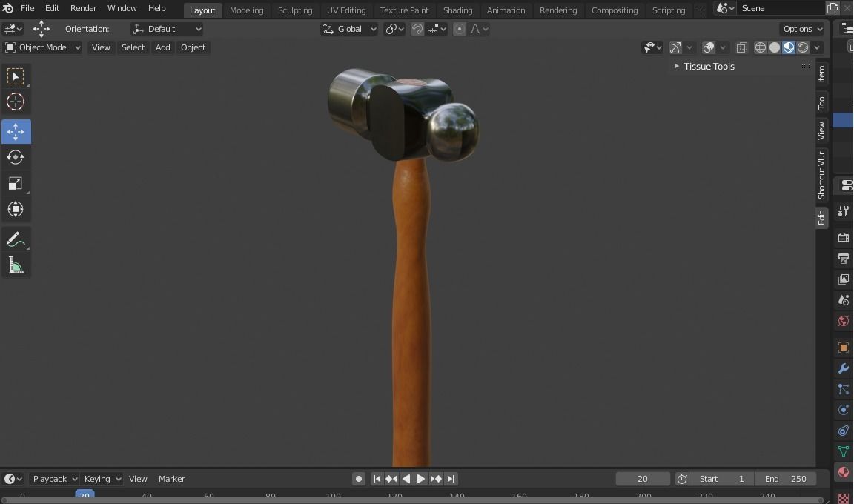Viewport: 854px width, 504px height.
Task: Open the shading options dropdown arrow
Action: (817, 48)
